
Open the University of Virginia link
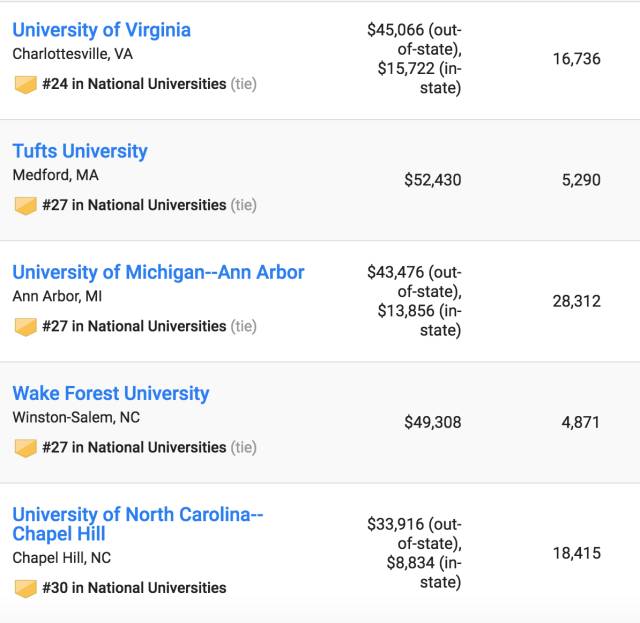(x=101, y=30)
